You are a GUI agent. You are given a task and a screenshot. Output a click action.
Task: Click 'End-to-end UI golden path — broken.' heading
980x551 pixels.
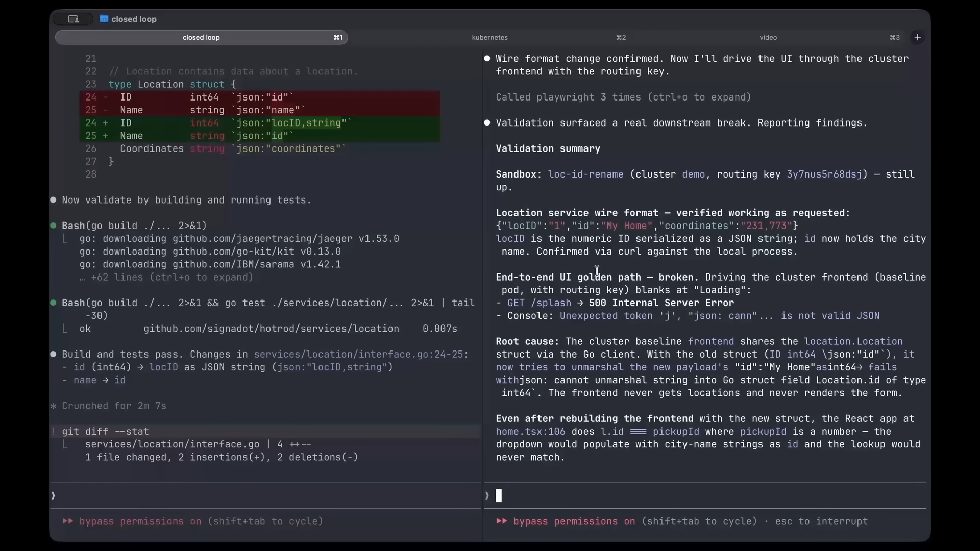pos(597,278)
